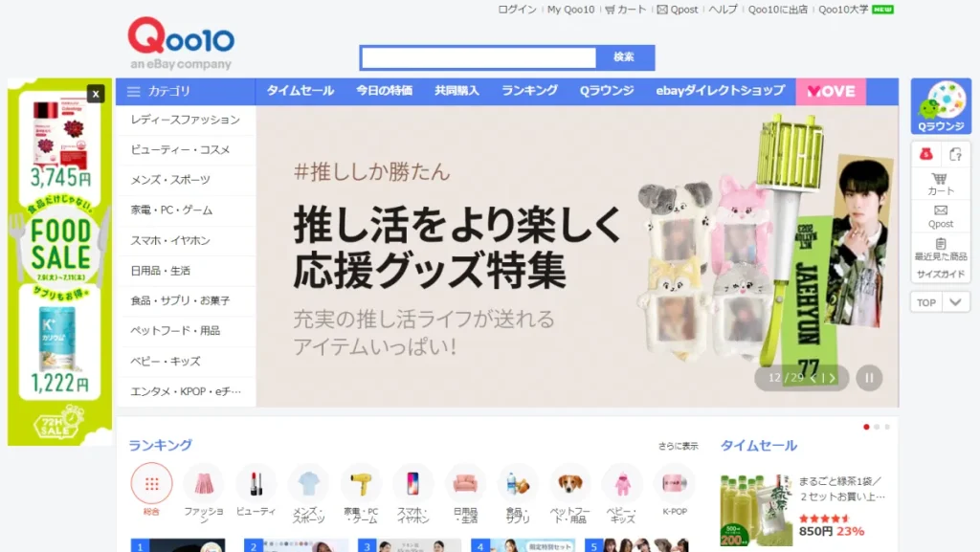Open the カテゴリ menu list
Viewport: 980px width, 552px height.
(x=163, y=91)
